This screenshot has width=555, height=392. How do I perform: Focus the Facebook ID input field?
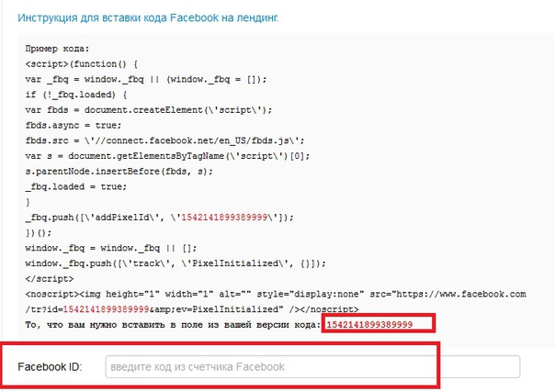click(x=312, y=367)
